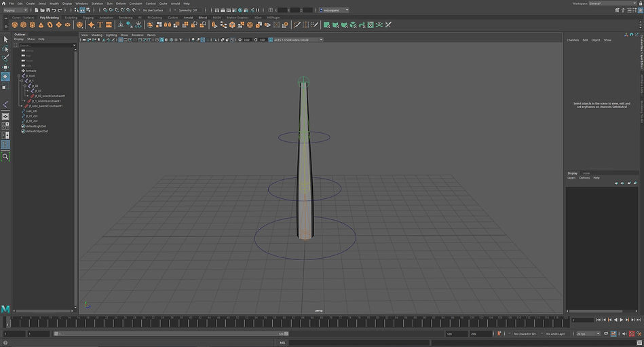
Task: Click the polygon cone shelf icon
Action: [x=41, y=25]
